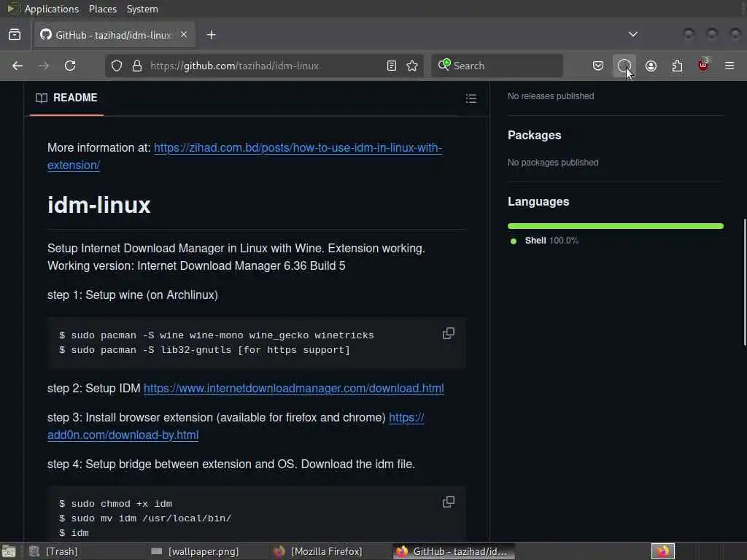Viewport: 747px width, 560px height.
Task: Go forward one page
Action: 44,66
